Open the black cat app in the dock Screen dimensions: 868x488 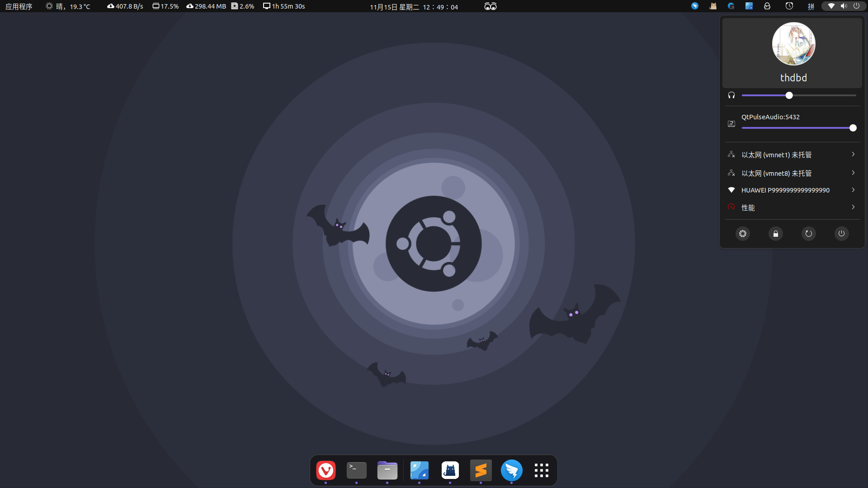tap(450, 470)
